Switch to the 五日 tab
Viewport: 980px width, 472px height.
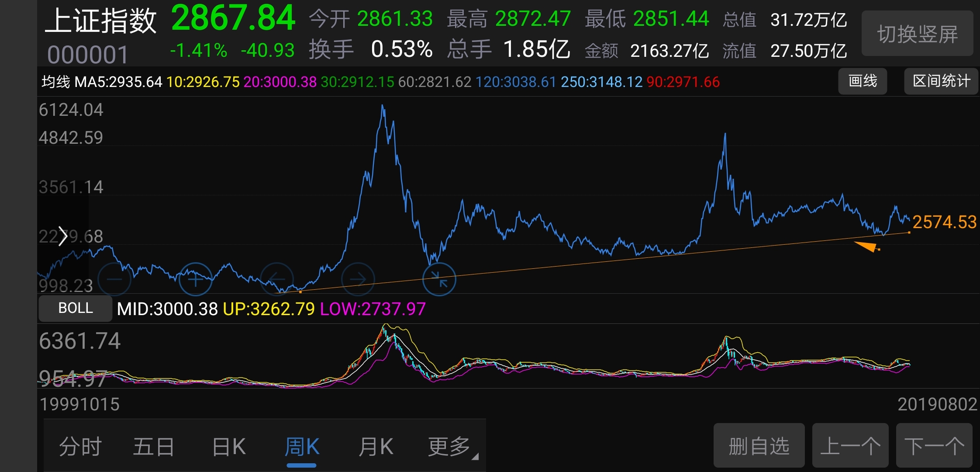tap(154, 446)
